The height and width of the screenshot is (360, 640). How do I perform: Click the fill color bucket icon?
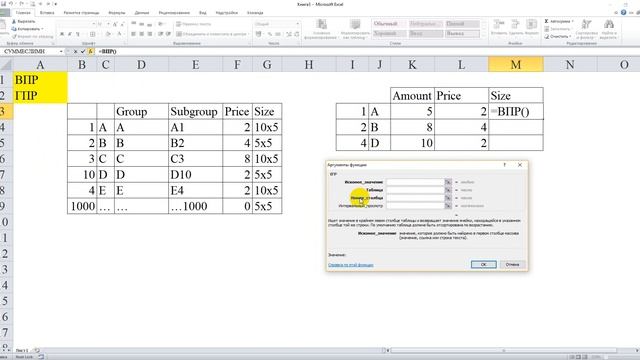click(x=108, y=34)
